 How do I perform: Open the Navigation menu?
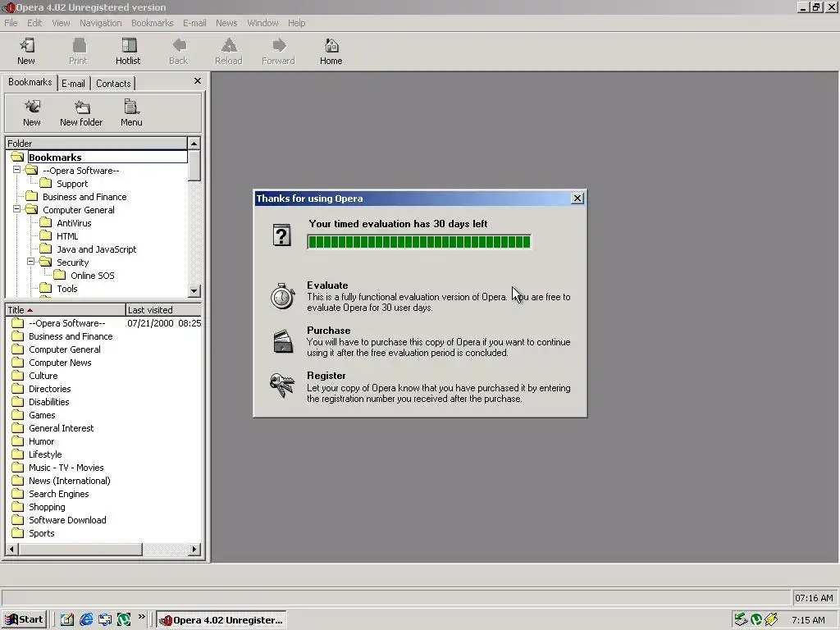tap(101, 23)
